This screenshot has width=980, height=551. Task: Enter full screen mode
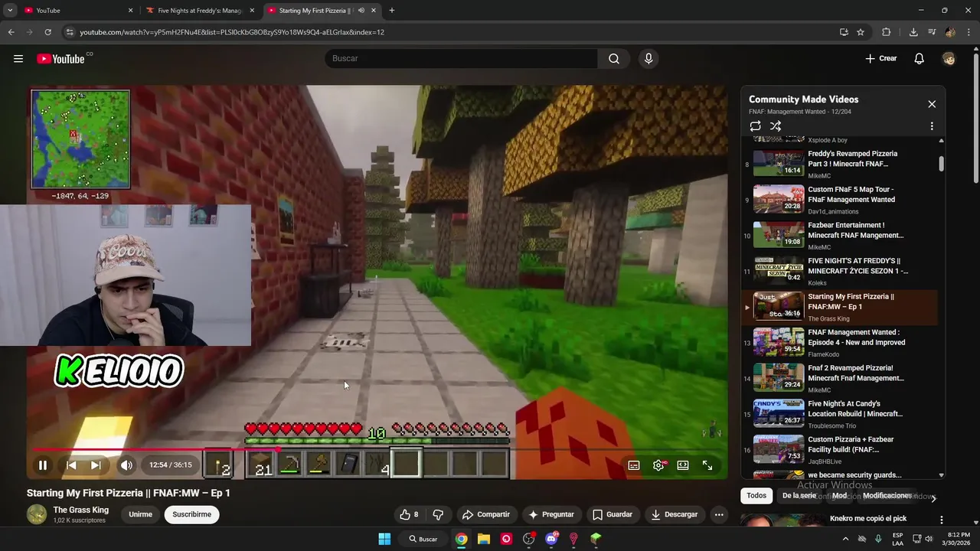(x=707, y=465)
